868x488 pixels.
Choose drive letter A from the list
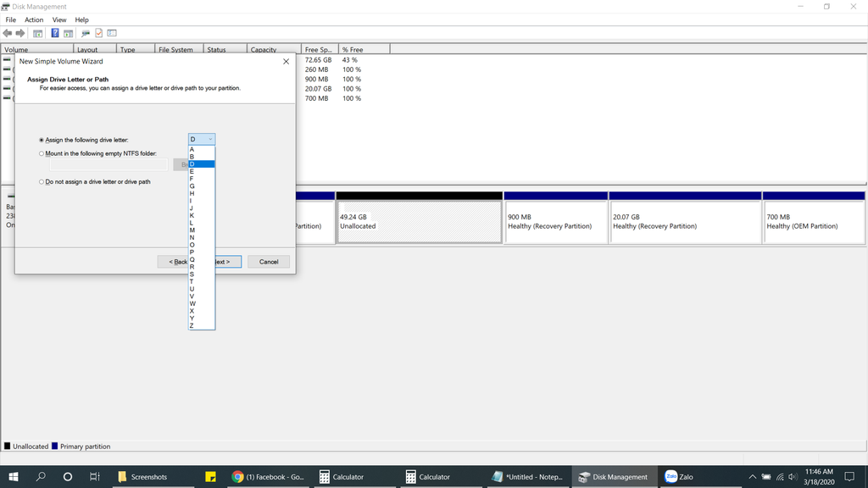point(202,149)
